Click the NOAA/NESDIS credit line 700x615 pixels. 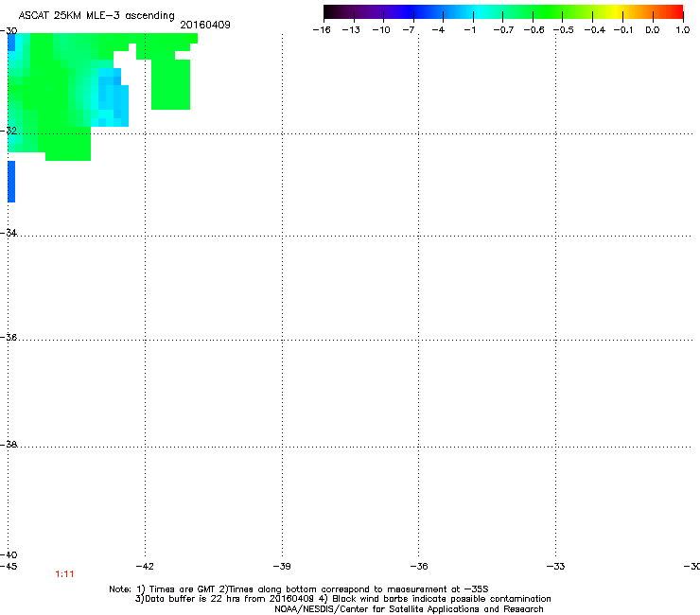pyautogui.click(x=409, y=609)
